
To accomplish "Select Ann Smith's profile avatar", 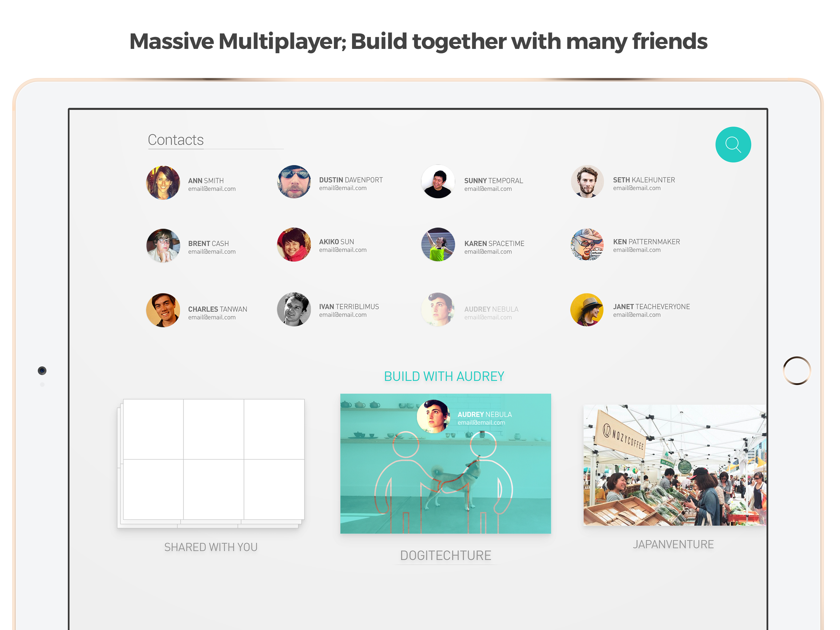I will [x=163, y=183].
